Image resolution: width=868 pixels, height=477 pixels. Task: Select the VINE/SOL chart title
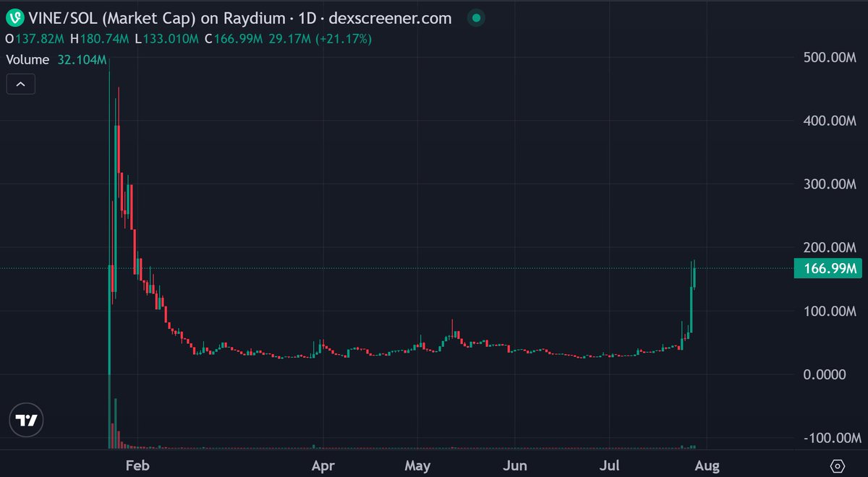(239, 17)
